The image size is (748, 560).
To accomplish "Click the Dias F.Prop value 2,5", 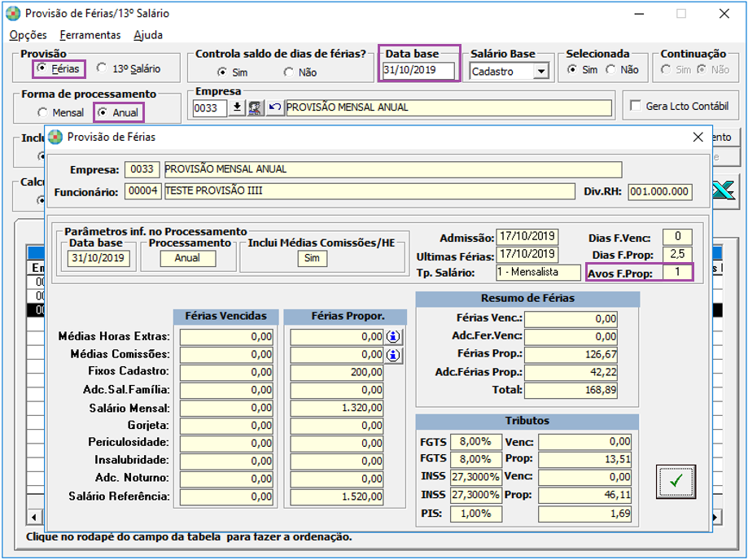I will (677, 254).
